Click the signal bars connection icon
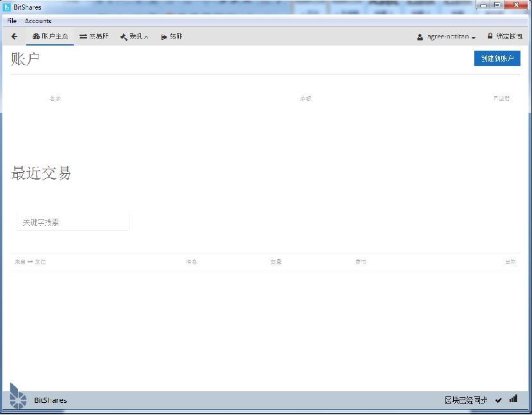Image resolution: width=532 pixels, height=415 pixels. coord(513,399)
